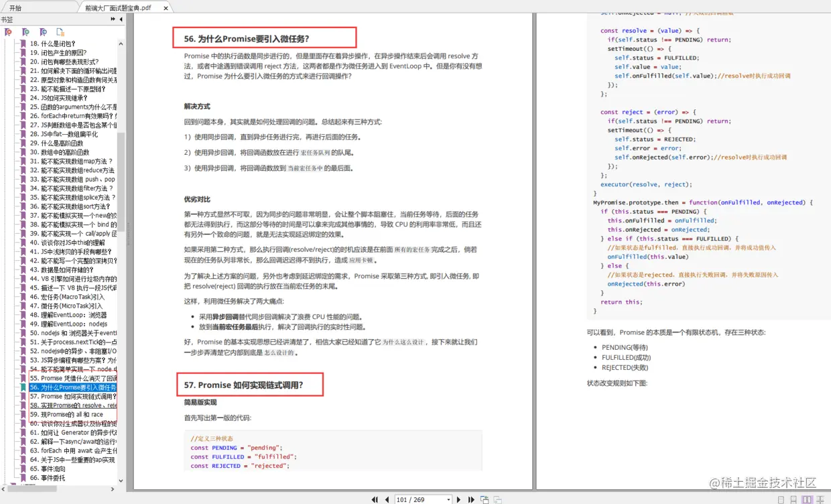
Task: Click the 书签 panel title
Action: coord(7,19)
